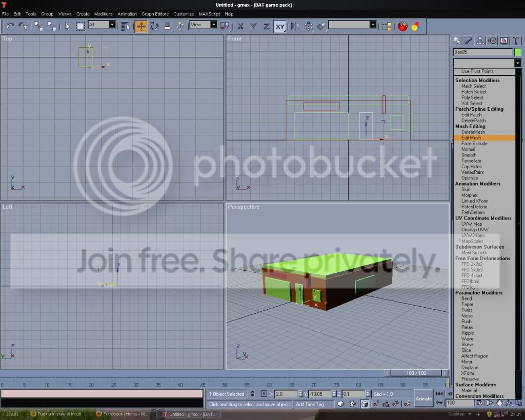Open the Tools menu
Image resolution: width=525 pixels, height=420 pixels.
tap(31, 14)
